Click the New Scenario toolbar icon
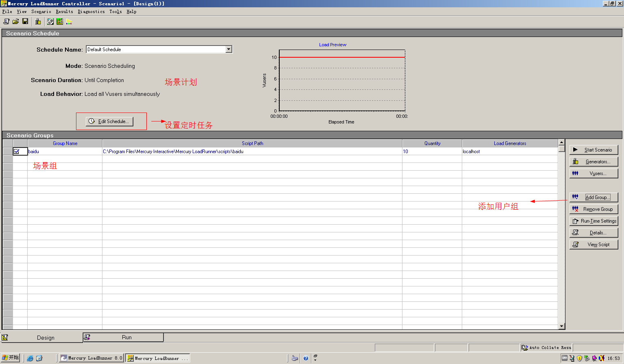This screenshot has height=364, width=624. click(6, 21)
